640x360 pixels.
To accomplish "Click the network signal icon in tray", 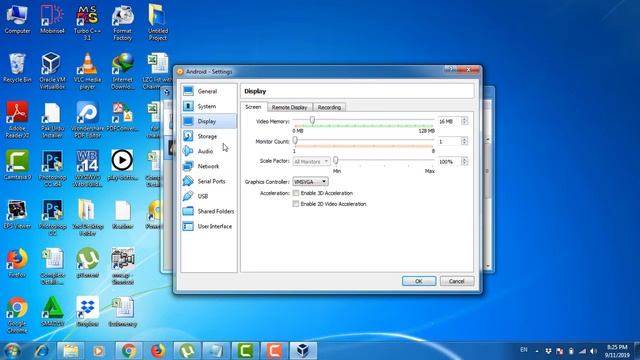I will 582,351.
